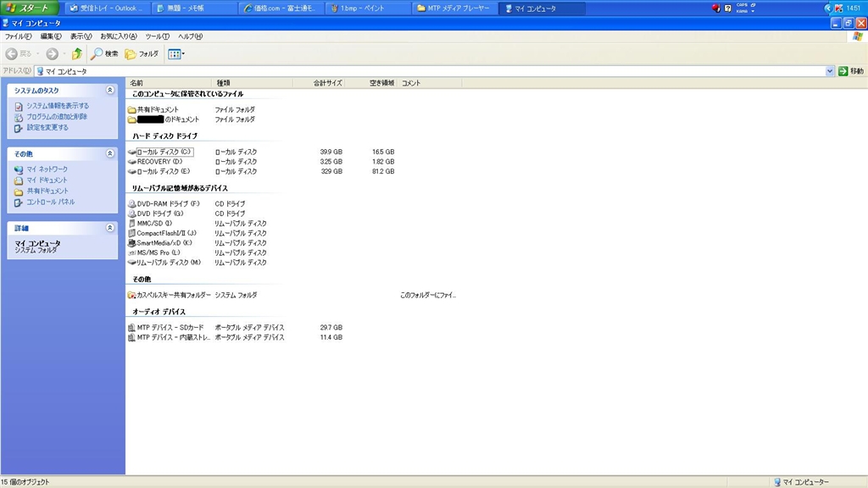Select the DVD-RAM ドライブ (F:) icon
Screen dimensions: 868x488
tap(131, 204)
